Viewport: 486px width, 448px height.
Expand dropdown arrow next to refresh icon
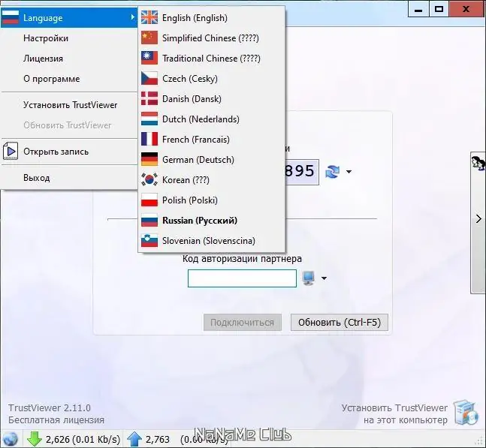coord(349,172)
